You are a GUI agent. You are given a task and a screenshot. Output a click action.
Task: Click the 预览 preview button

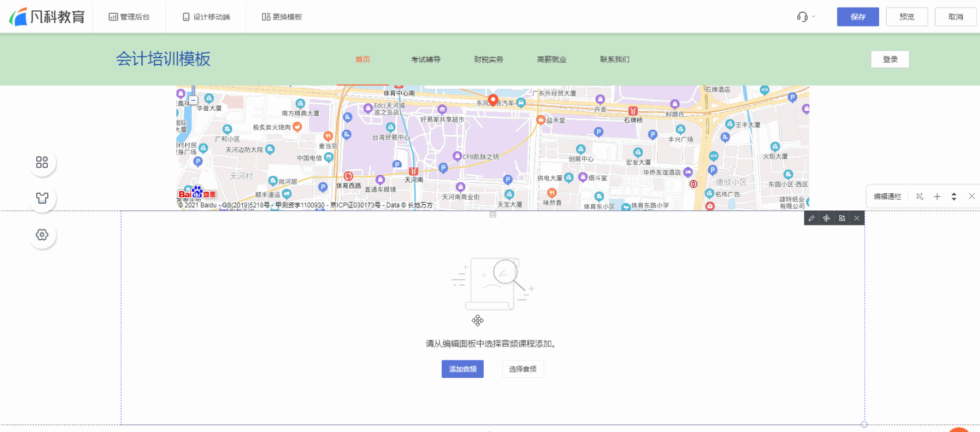click(x=907, y=17)
